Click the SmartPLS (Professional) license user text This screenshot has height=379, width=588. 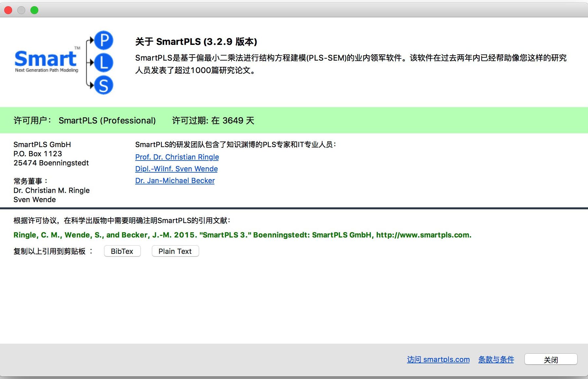coord(107,121)
